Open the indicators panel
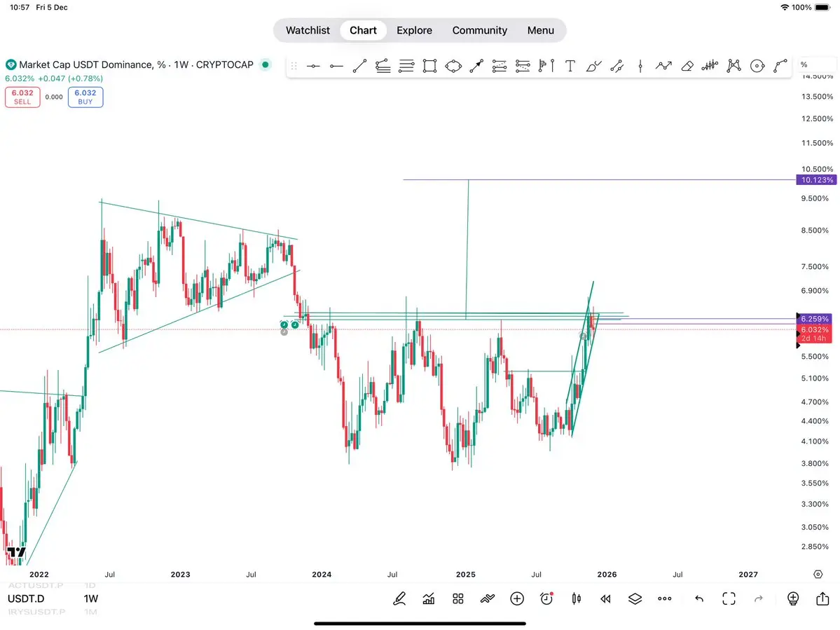 coord(429,598)
